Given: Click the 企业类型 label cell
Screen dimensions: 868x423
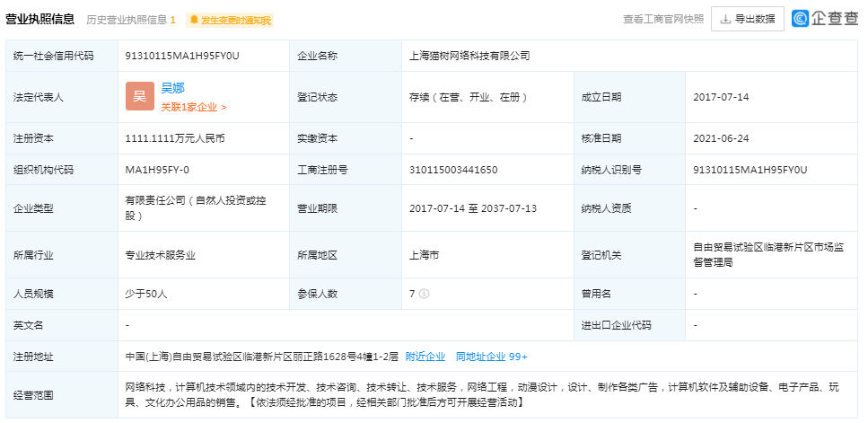Looking at the screenshot, I should pyautogui.click(x=62, y=208).
